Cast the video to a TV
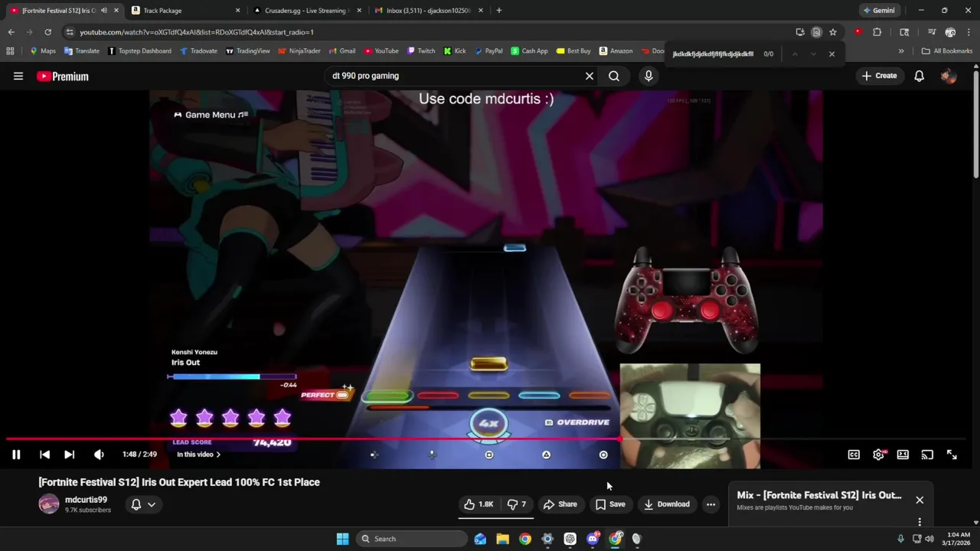This screenshot has width=980, height=551. [927, 455]
